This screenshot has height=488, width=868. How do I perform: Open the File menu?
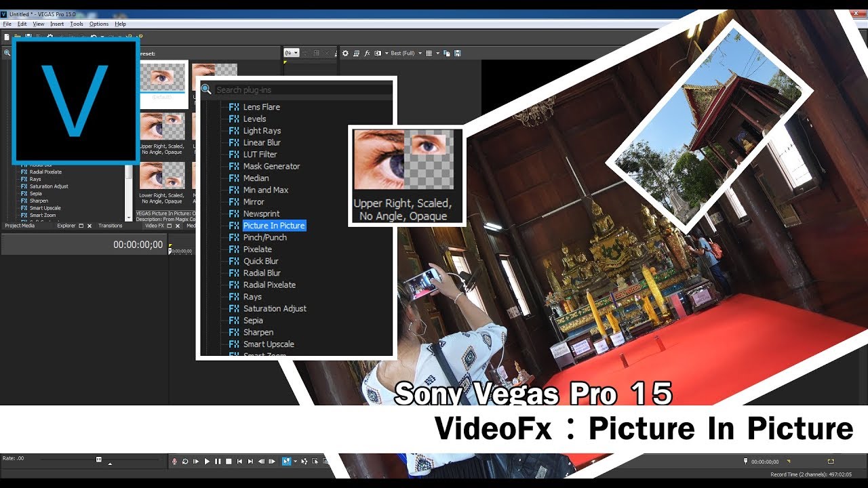(7, 24)
